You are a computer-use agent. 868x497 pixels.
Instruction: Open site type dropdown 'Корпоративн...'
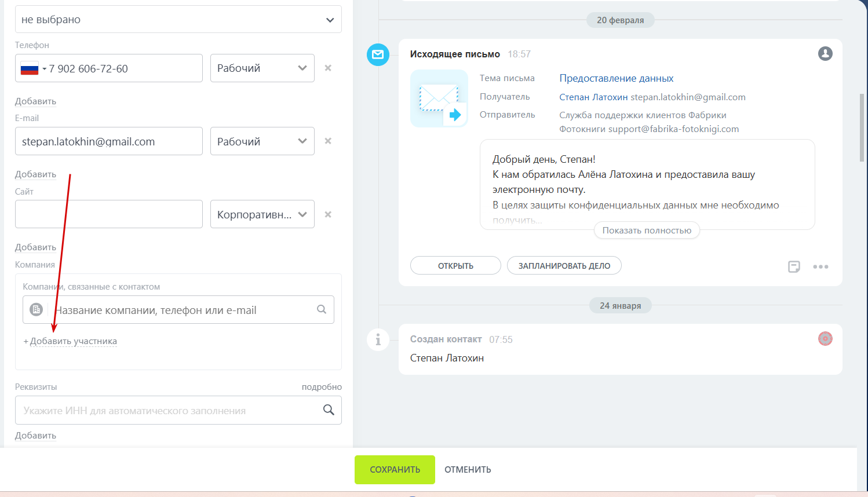click(262, 214)
